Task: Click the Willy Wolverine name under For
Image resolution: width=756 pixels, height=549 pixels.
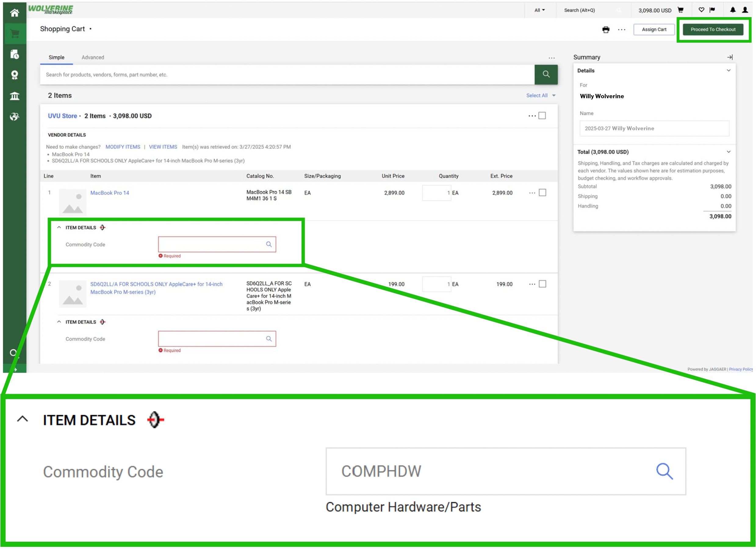Action: 602,96
